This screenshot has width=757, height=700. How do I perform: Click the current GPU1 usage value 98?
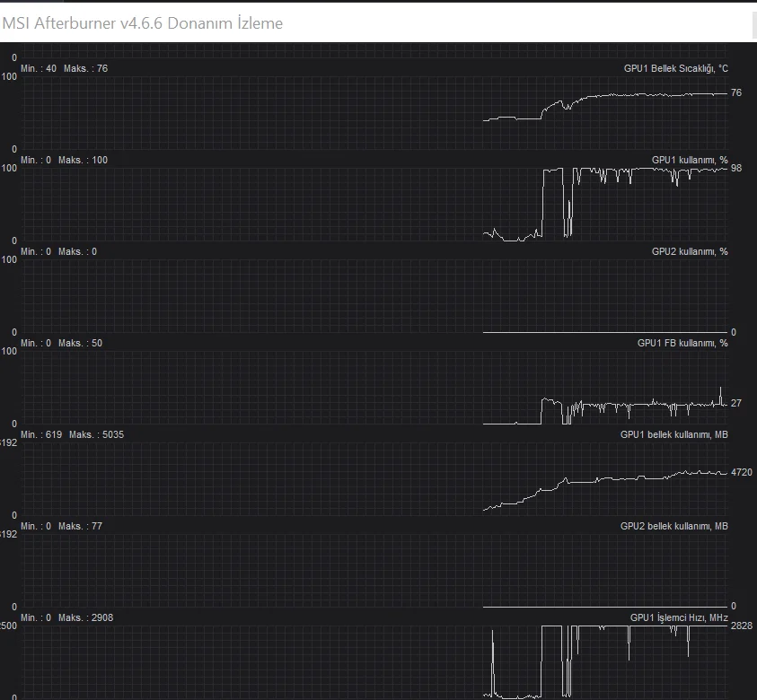[x=736, y=168]
